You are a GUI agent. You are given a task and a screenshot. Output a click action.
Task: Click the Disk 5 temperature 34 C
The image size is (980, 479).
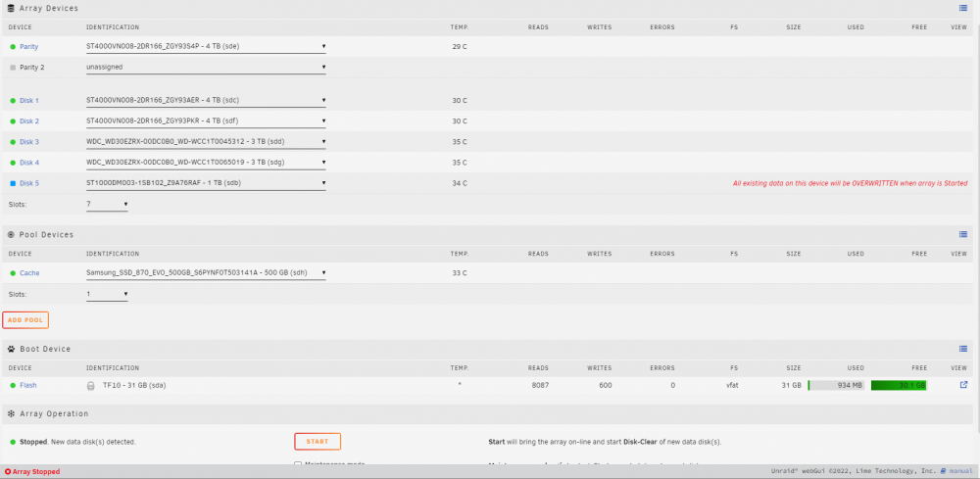pyautogui.click(x=460, y=183)
